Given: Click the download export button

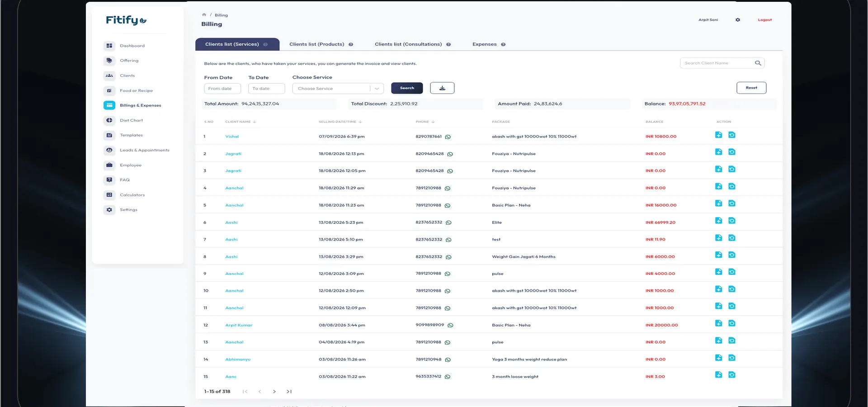Looking at the screenshot, I should [442, 88].
